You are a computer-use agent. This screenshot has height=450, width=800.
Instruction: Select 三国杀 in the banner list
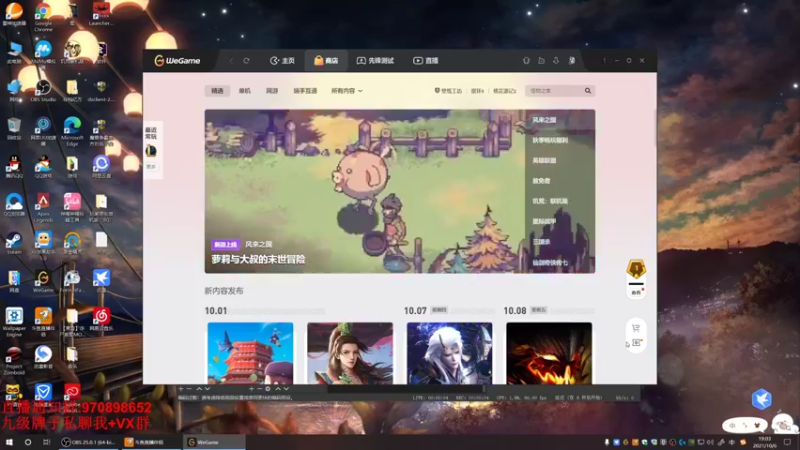[541, 242]
